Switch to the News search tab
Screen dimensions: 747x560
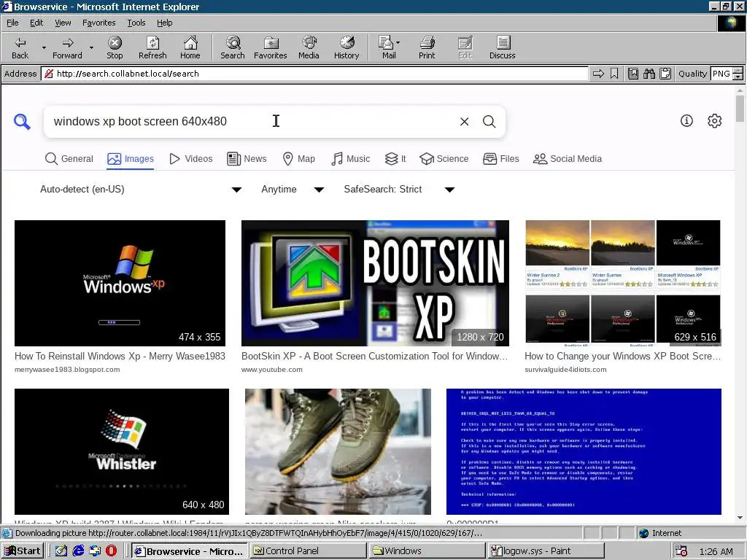coord(247,158)
